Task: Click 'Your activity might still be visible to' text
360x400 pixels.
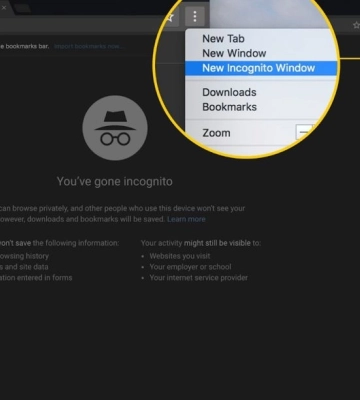Action: point(201,243)
